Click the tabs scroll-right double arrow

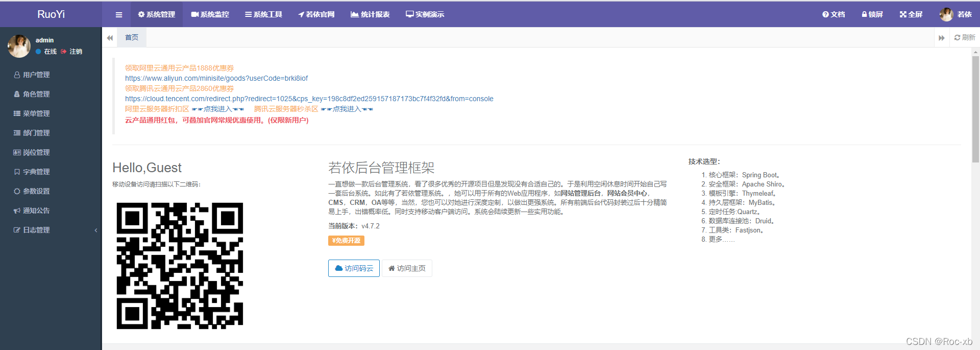pos(942,38)
